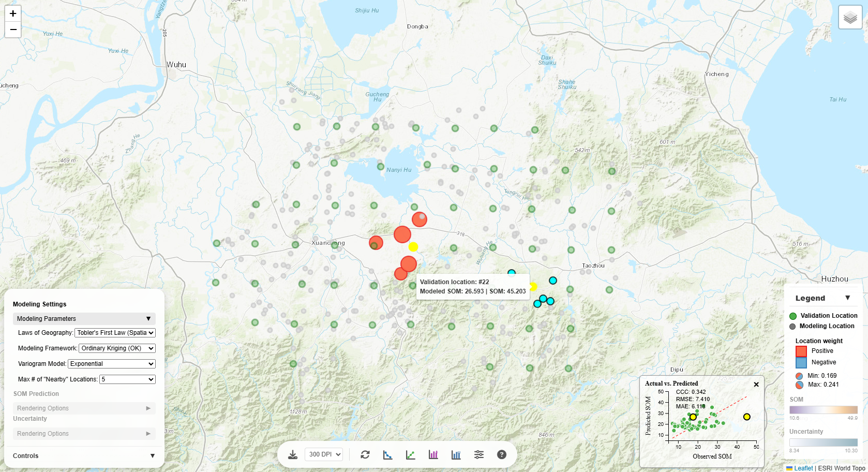This screenshot has height=472, width=868.
Task: Click the Modeling Settings heading
Action: (x=40, y=304)
